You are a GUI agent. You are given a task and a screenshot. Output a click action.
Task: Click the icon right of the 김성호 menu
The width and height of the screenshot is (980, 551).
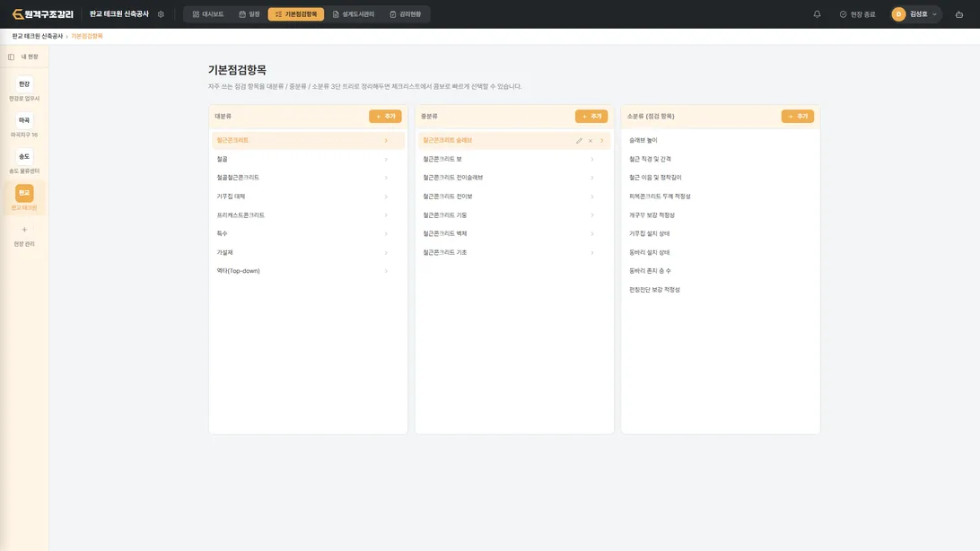(958, 14)
